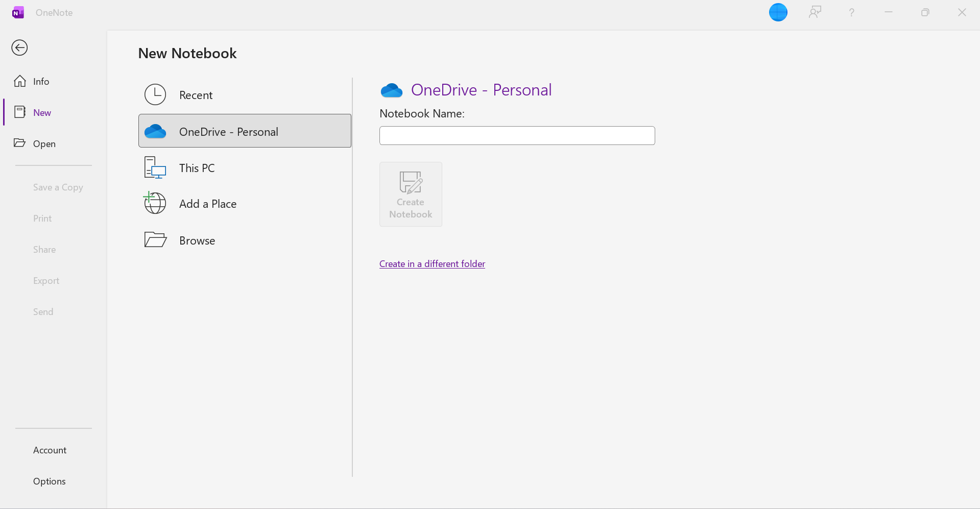Screen dimensions: 980x509
Task: Click the Browse folder icon
Action: point(155,239)
